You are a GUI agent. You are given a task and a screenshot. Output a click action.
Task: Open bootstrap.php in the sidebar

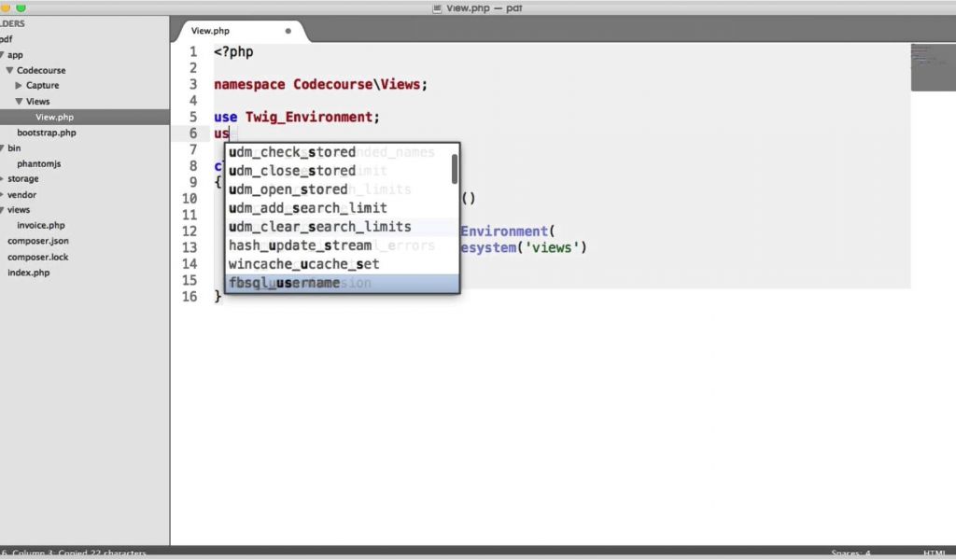point(47,133)
